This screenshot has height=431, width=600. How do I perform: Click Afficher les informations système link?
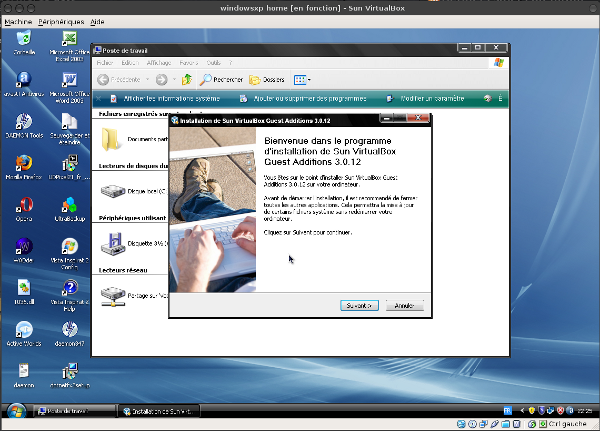pyautogui.click(x=171, y=99)
